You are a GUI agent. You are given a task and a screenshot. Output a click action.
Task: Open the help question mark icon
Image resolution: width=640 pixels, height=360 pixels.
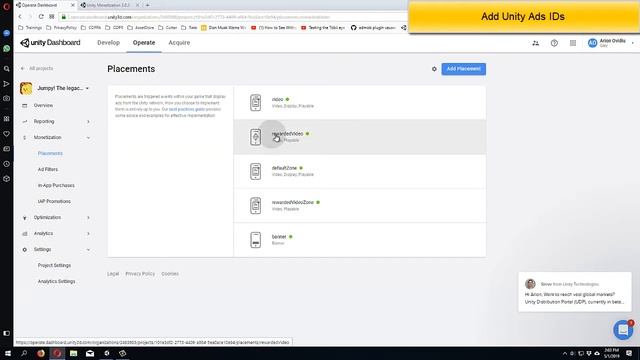(554, 43)
